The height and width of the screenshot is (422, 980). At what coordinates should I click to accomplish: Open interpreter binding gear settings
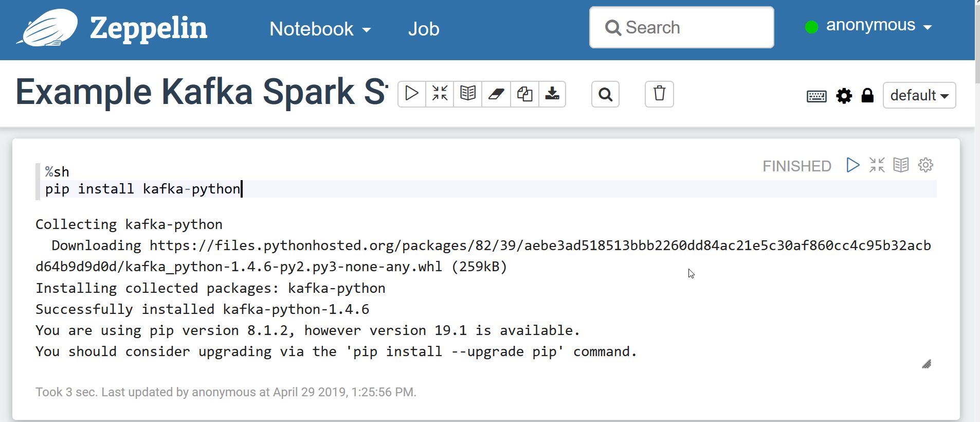844,95
